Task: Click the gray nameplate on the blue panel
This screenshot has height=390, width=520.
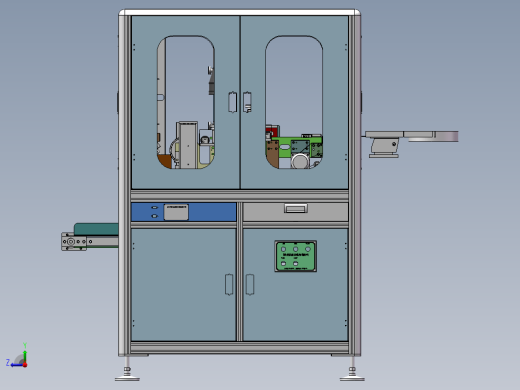Action: [176, 212]
